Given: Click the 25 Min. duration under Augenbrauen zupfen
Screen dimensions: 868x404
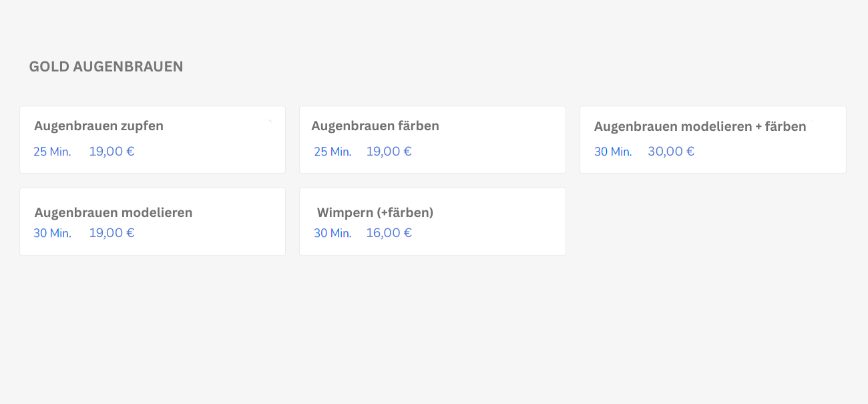Looking at the screenshot, I should click(x=52, y=152).
